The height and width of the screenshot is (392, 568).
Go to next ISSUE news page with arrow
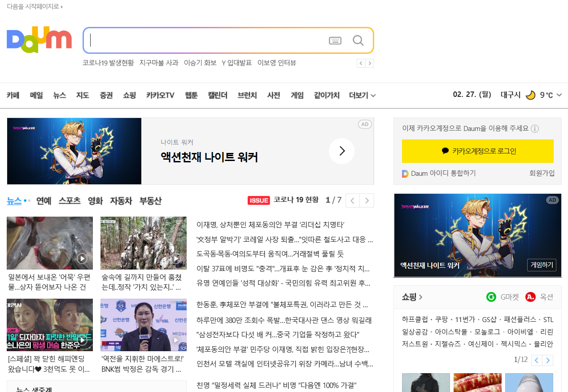(x=367, y=200)
